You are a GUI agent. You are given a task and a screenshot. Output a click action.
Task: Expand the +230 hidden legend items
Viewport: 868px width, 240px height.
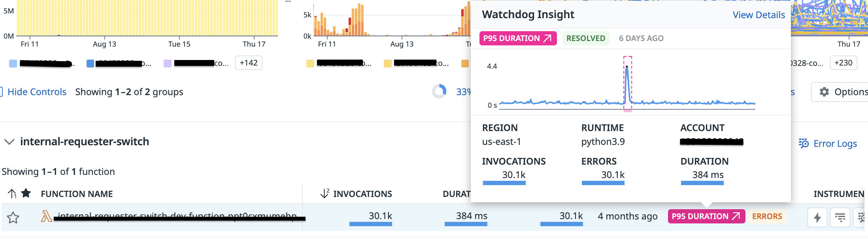click(843, 63)
